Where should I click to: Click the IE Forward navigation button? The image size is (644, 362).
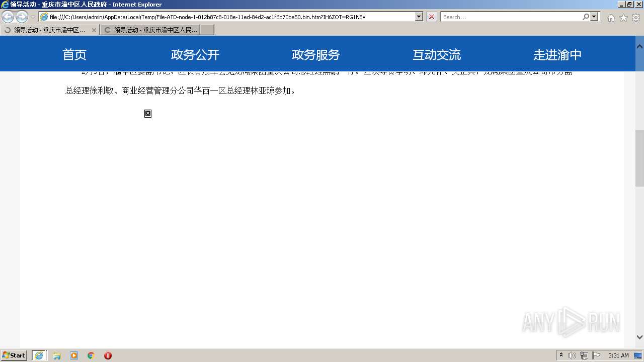22,17
